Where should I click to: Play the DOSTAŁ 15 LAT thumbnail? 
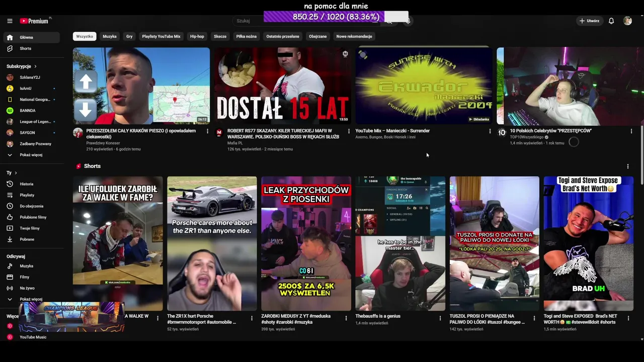283,86
